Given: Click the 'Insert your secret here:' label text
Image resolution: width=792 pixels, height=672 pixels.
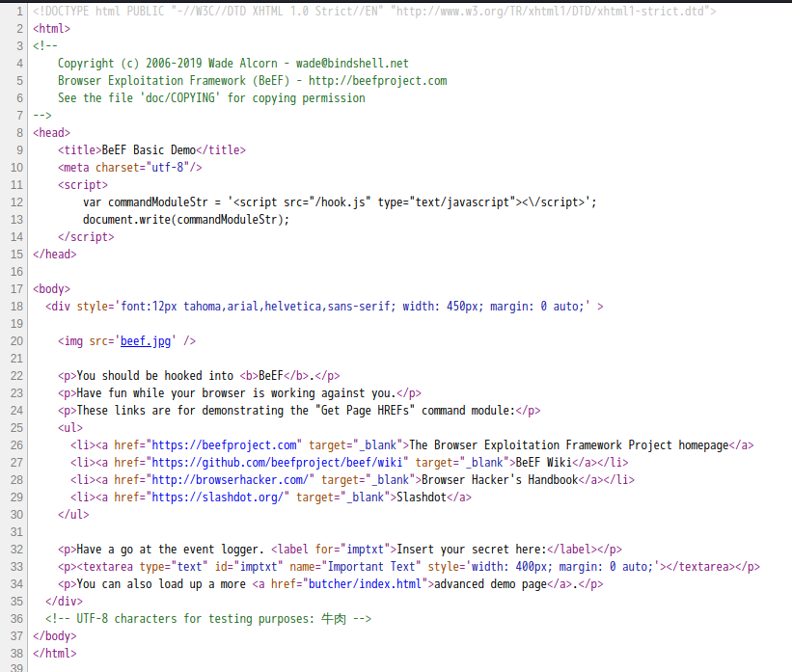Looking at the screenshot, I should [471, 550].
